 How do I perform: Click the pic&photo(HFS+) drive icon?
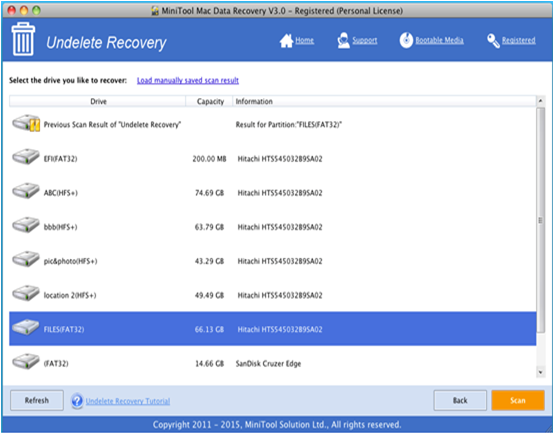[26, 260]
